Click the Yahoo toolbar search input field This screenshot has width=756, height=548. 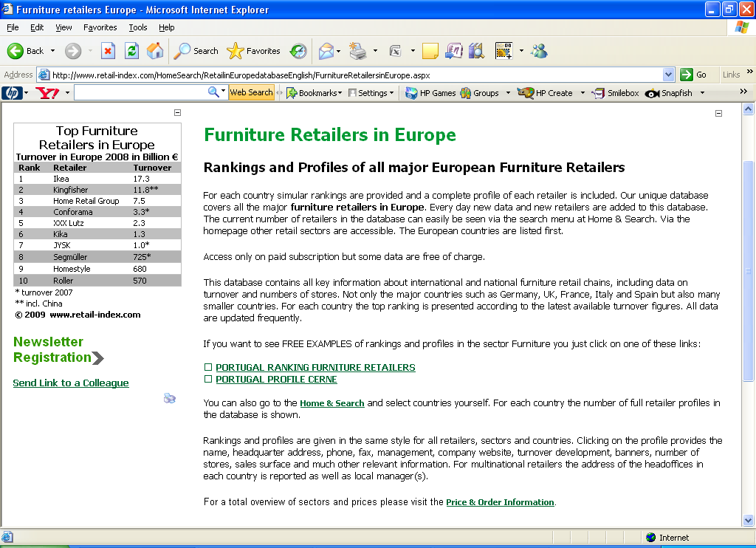pos(140,93)
